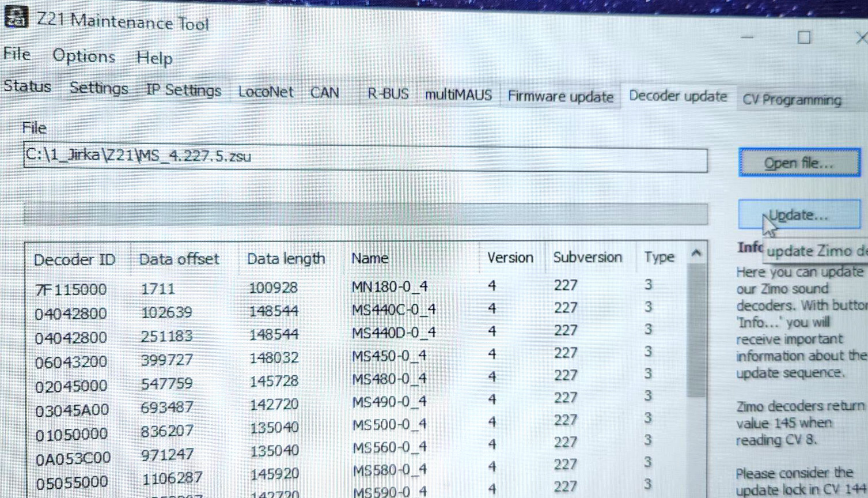Click decoder ID 05055000
Image resolution: width=868 pixels, height=498 pixels.
[72, 482]
